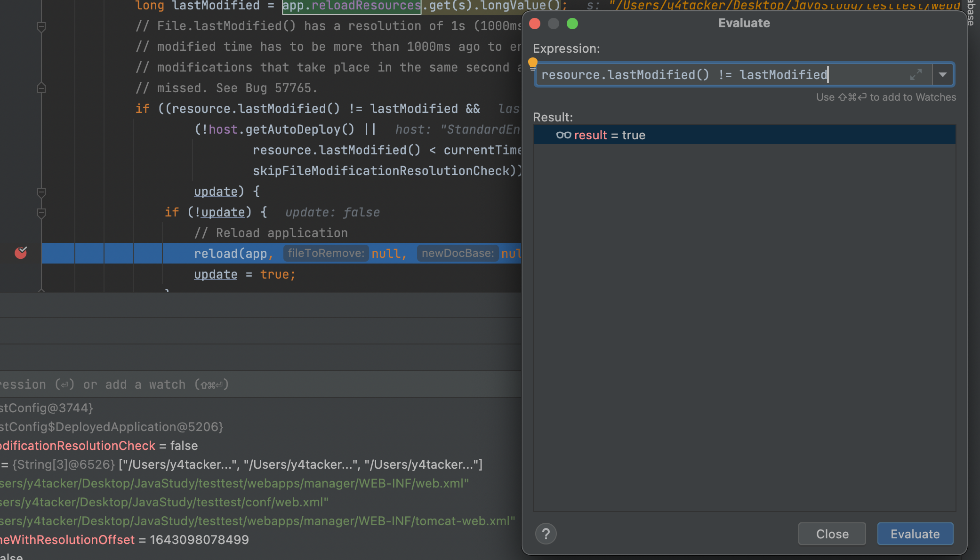Click the expand expression field icon
The image size is (980, 560).
coord(916,74)
